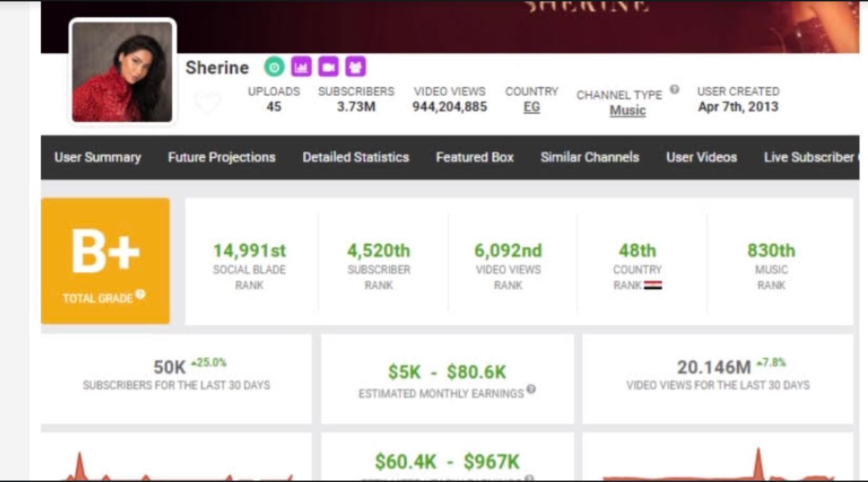The height and width of the screenshot is (482, 868).
Task: Click the green circular icon beside Sherine
Action: (274, 68)
